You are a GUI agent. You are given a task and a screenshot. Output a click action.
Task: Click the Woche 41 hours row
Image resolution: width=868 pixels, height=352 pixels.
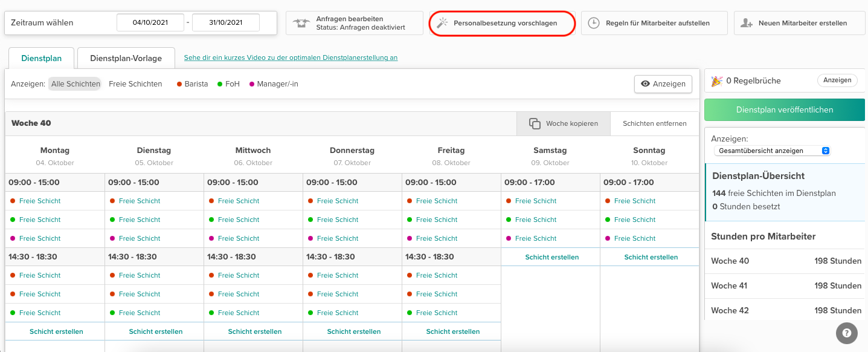pyautogui.click(x=786, y=285)
